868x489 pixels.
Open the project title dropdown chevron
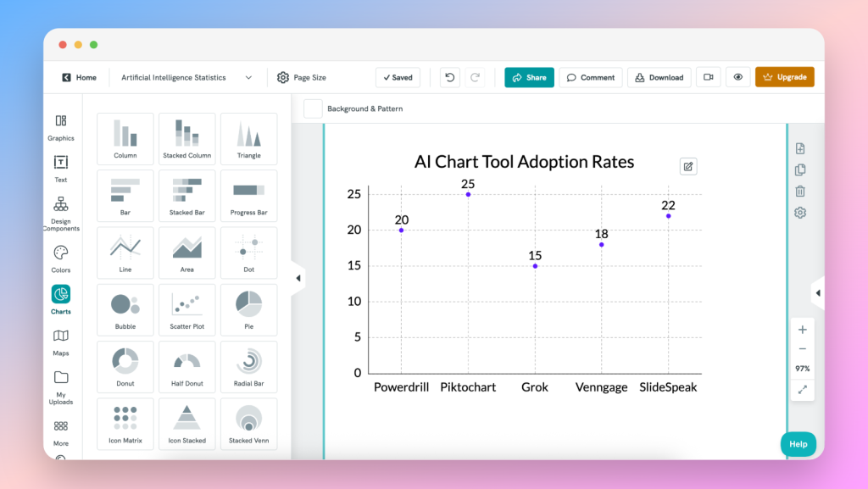(x=248, y=78)
